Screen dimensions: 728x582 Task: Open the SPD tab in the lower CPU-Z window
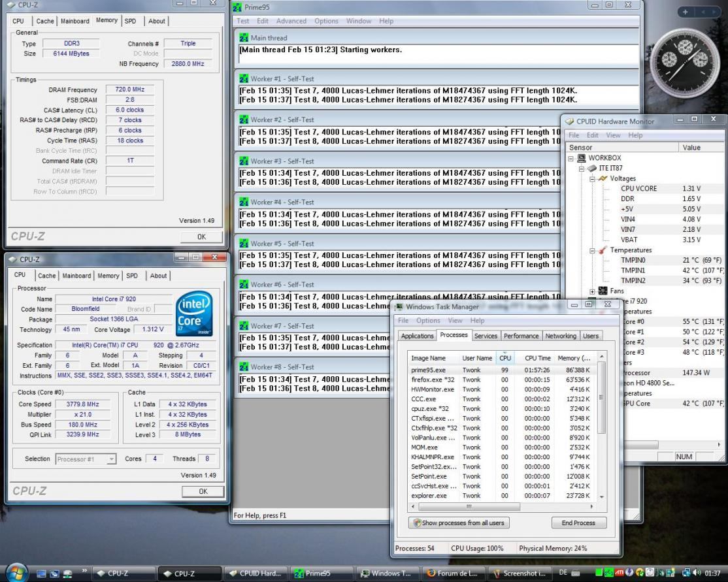coord(132,276)
